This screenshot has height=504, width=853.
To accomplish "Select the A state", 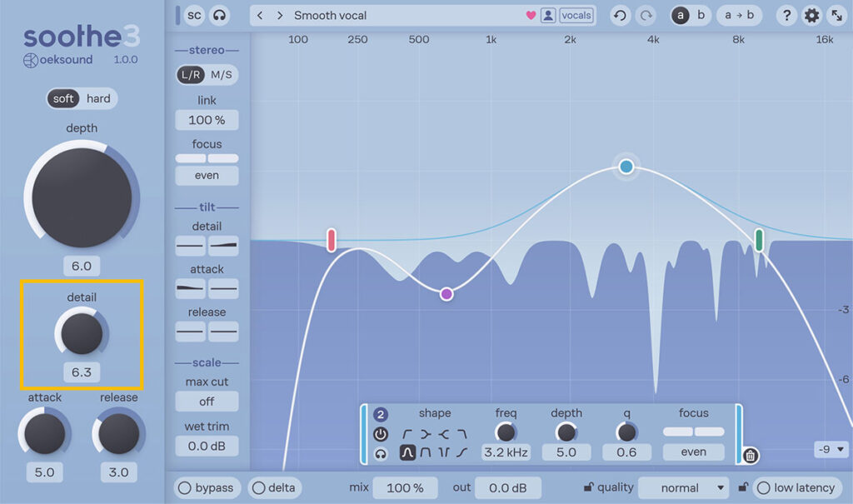I will [x=680, y=15].
